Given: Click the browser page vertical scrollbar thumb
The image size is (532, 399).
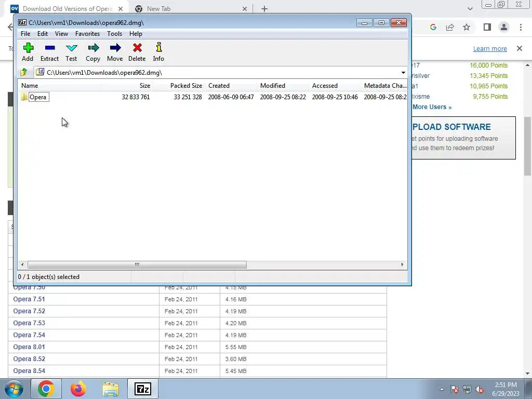Looking at the screenshot, I should [528, 146].
